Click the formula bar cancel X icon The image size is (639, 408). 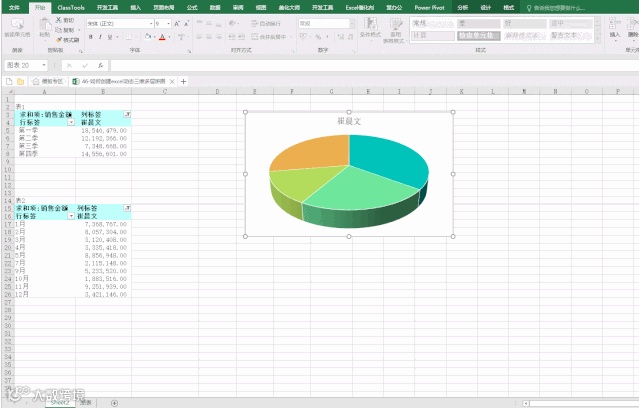[69, 65]
